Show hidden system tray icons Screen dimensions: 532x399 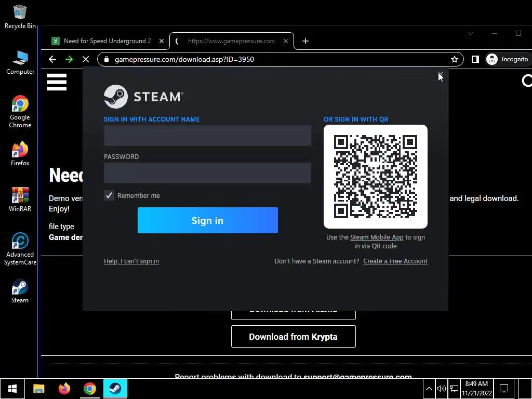(x=429, y=389)
